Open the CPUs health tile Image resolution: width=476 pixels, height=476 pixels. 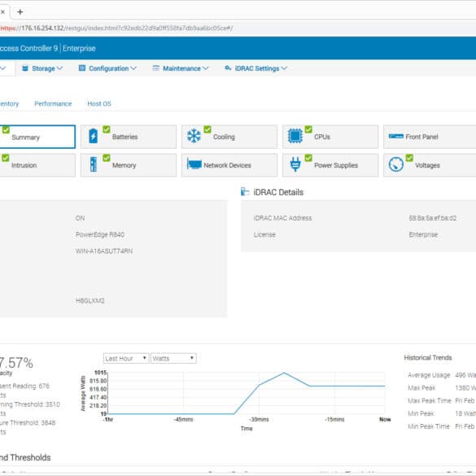point(330,137)
